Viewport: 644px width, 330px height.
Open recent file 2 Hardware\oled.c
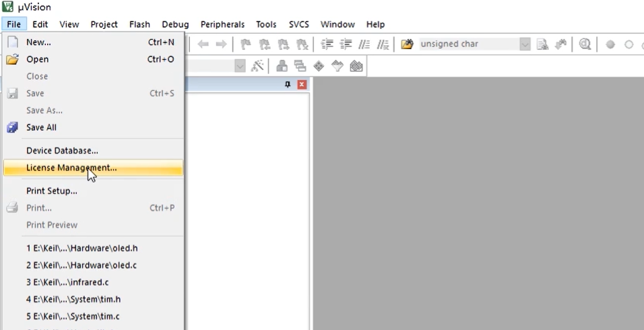tap(93, 265)
